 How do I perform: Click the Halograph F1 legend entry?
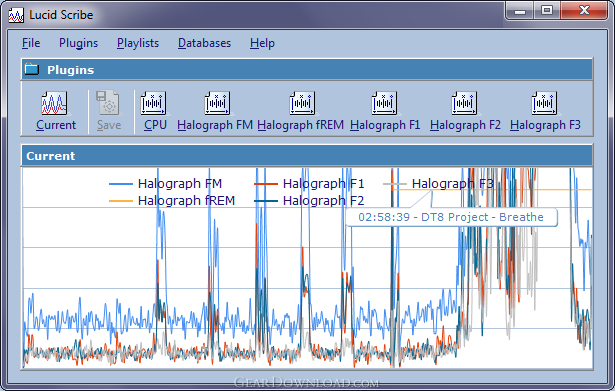click(309, 184)
